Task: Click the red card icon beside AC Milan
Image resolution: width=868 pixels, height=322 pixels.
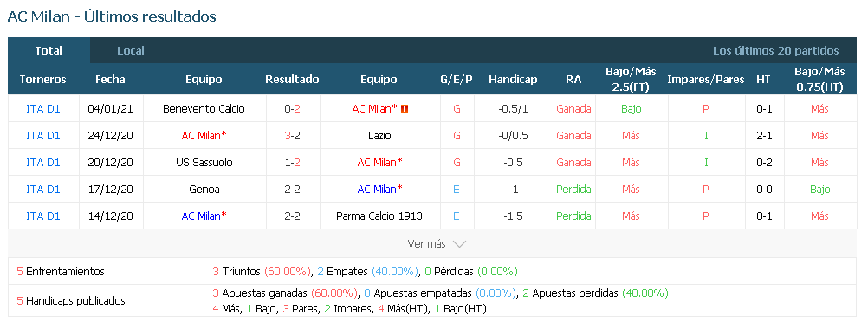Action: click(404, 109)
